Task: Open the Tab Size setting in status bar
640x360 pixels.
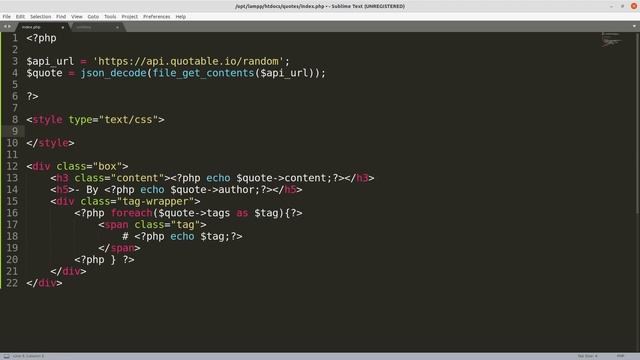Action: (x=587, y=356)
